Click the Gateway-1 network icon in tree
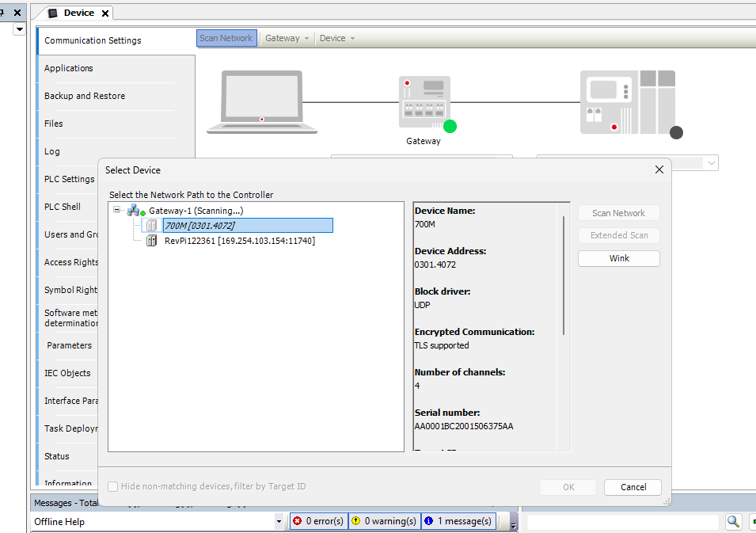756x533 pixels. [x=133, y=211]
